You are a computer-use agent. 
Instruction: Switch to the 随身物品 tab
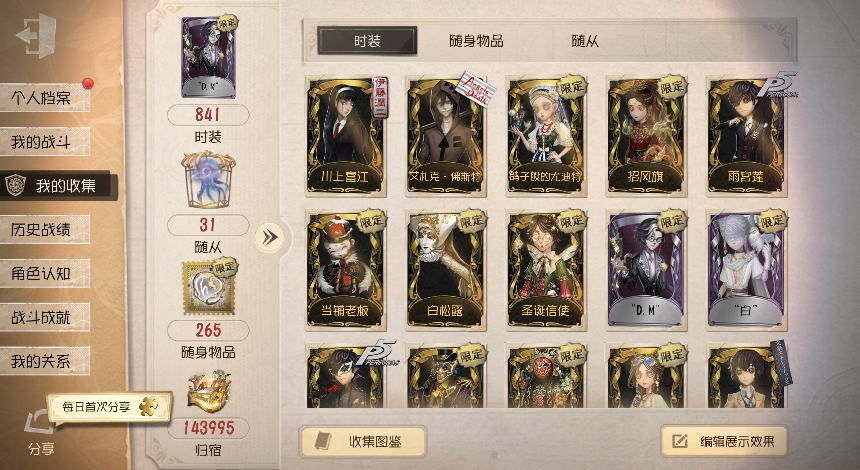476,41
